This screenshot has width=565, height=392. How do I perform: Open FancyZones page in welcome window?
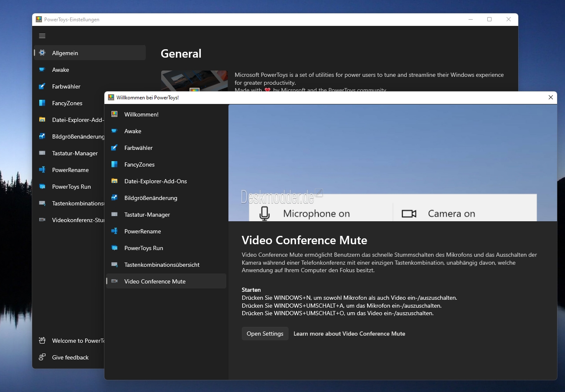click(x=166, y=164)
